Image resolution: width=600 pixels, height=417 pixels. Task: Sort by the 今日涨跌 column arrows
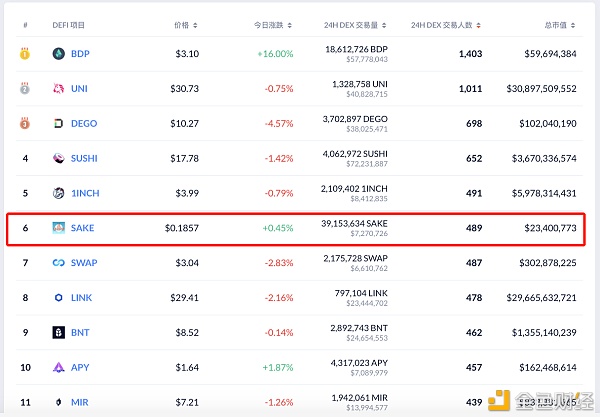point(290,25)
